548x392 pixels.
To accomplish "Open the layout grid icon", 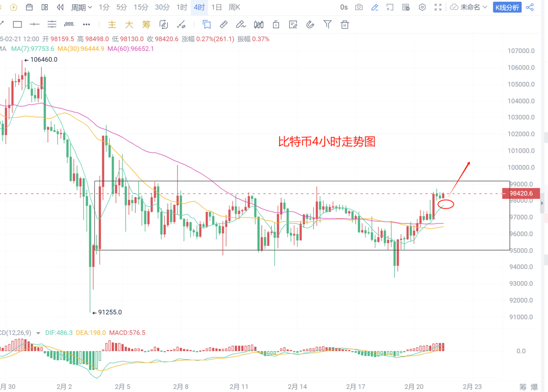I will [45, 7].
